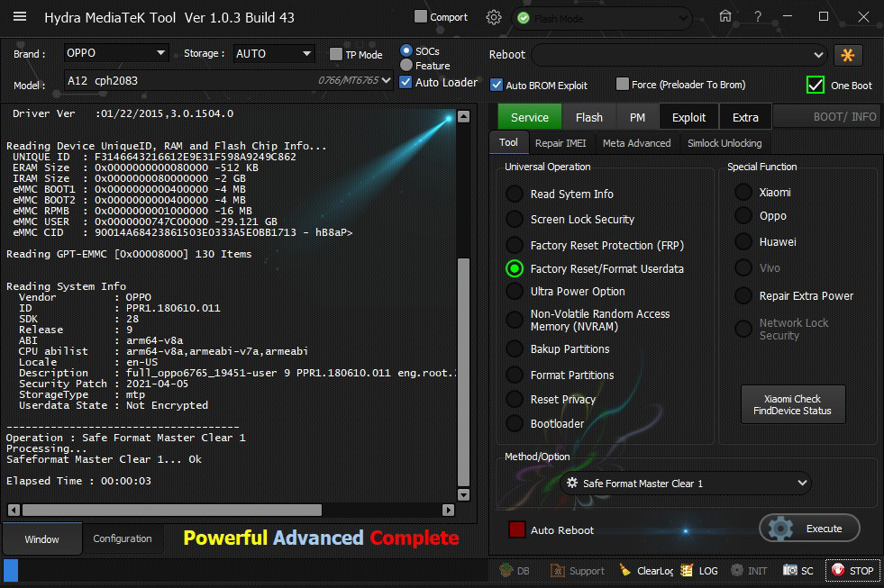Screen dimensions: 884x588
Task: Uncheck the Auto BROM Exploit checkbox
Action: (x=497, y=85)
